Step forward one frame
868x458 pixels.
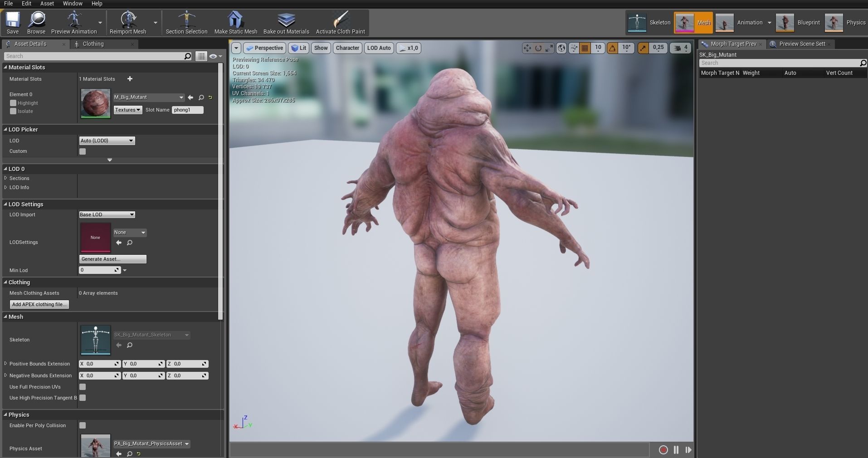[688, 450]
